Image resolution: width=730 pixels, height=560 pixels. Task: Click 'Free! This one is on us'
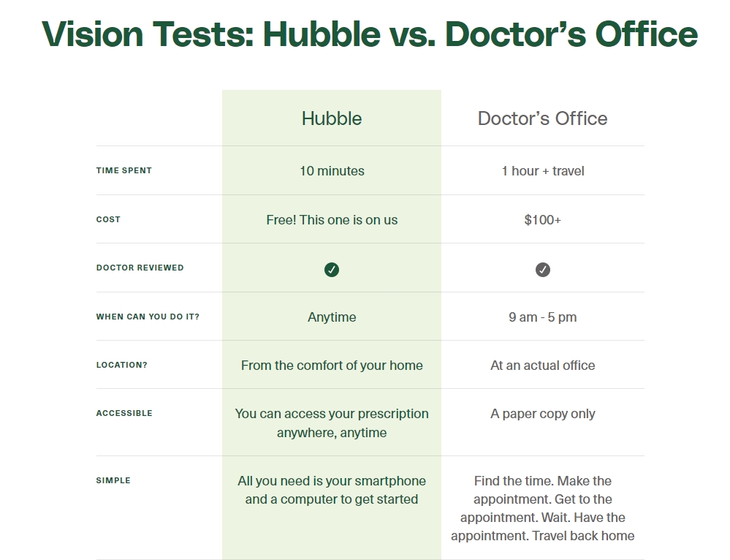pos(332,220)
